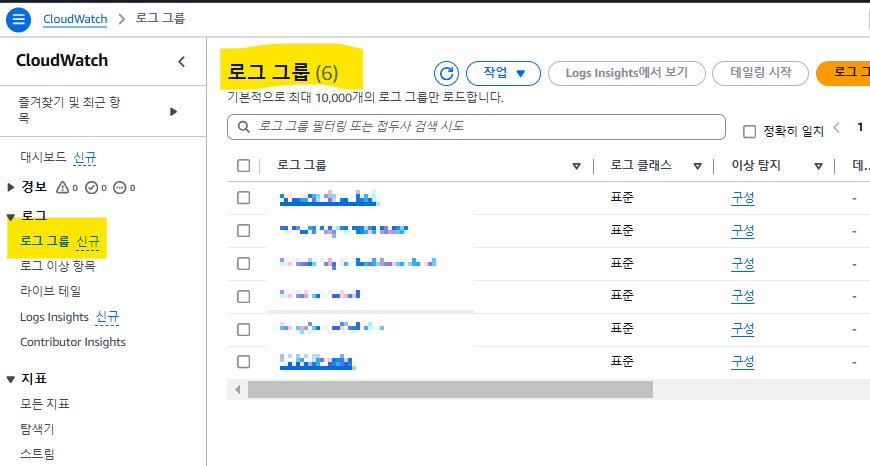Image resolution: width=870 pixels, height=466 pixels.
Task: Open 탐색기 in sidebar
Action: pyautogui.click(x=37, y=429)
